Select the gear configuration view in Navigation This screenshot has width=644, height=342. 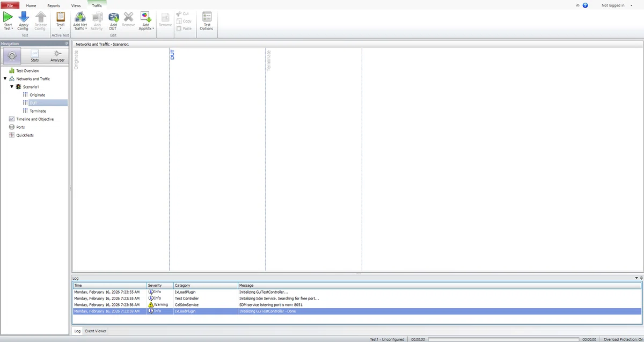(x=12, y=55)
